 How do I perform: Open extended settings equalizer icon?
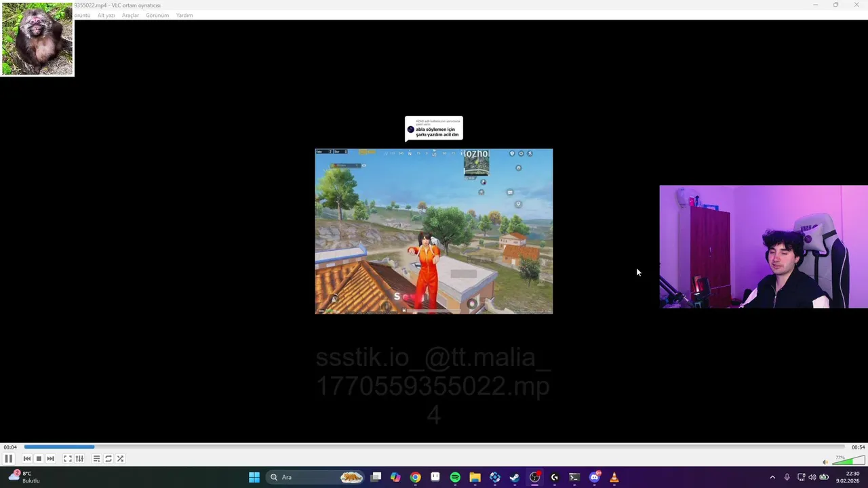tap(79, 459)
